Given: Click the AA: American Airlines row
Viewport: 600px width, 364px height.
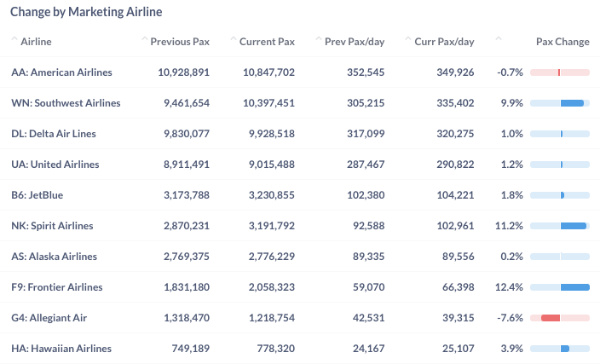Looking at the screenshot, I should [x=61, y=72].
